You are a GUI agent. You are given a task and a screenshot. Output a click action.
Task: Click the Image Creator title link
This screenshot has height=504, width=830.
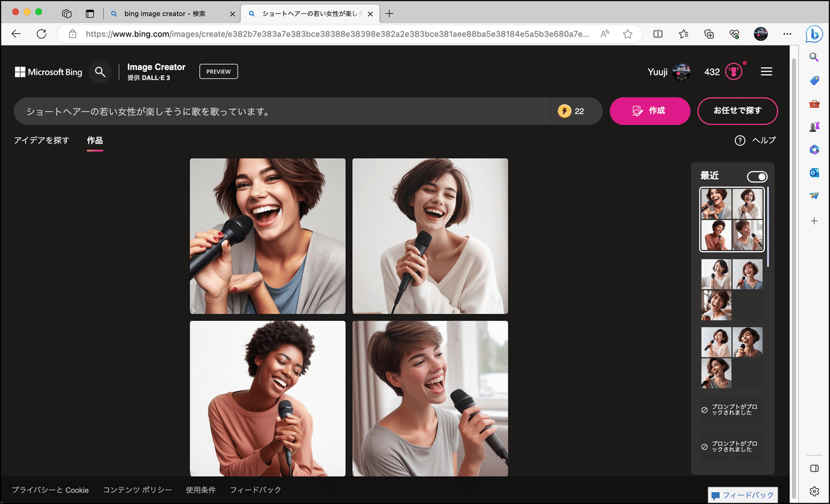156,67
